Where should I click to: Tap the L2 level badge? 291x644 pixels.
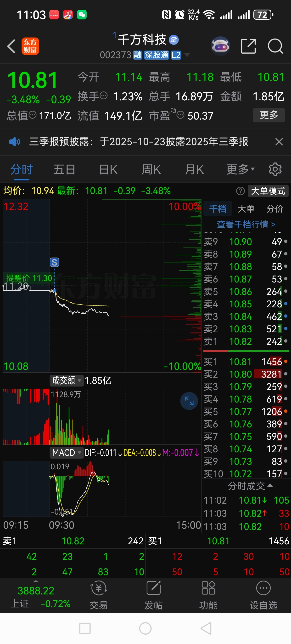(176, 55)
